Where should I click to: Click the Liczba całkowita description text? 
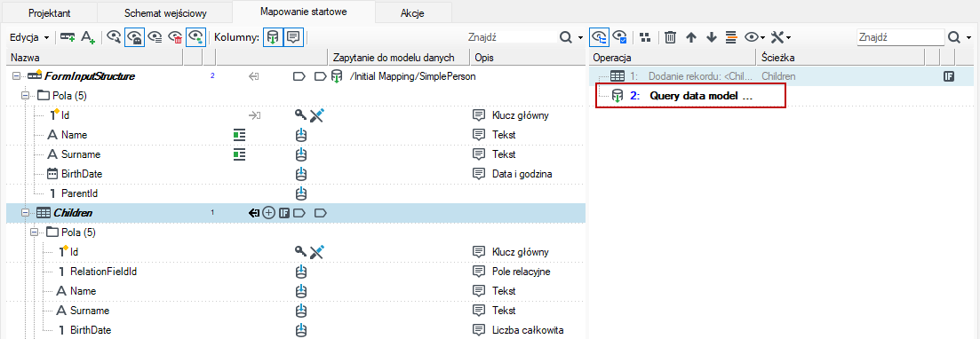(x=528, y=329)
